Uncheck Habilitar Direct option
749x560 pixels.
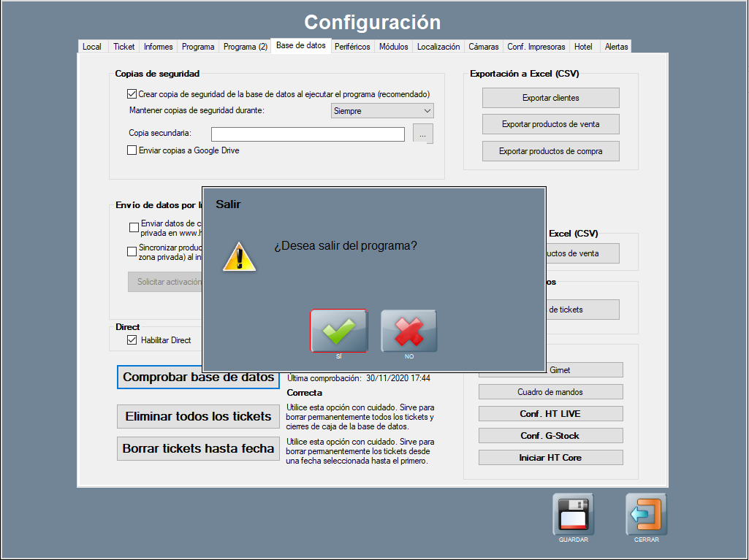132,340
